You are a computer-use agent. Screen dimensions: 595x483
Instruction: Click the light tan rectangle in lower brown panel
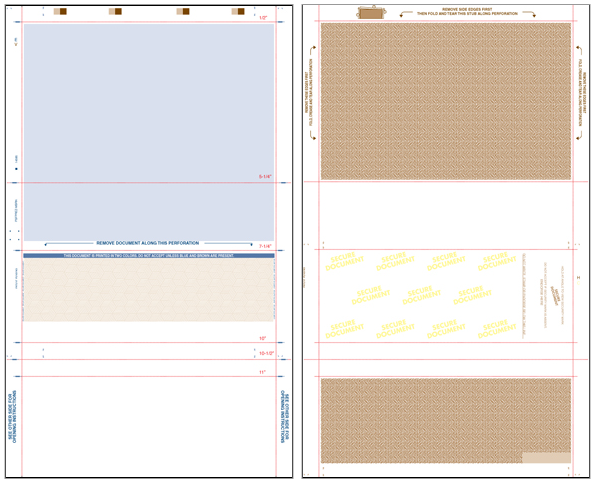[x=546, y=458]
